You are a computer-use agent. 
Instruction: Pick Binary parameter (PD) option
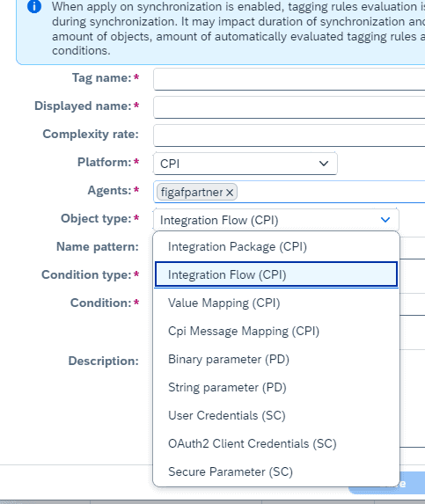[x=276, y=359]
